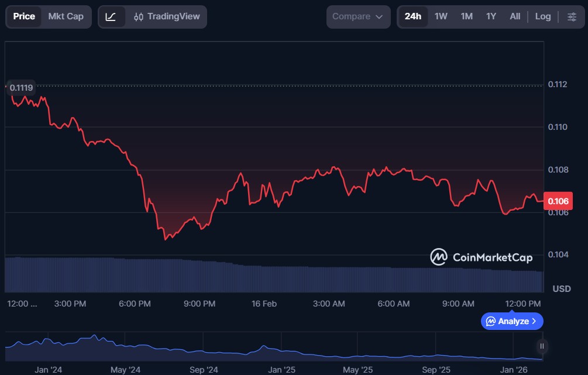Choose the All time range option
The image size is (588, 375).
(x=514, y=17)
